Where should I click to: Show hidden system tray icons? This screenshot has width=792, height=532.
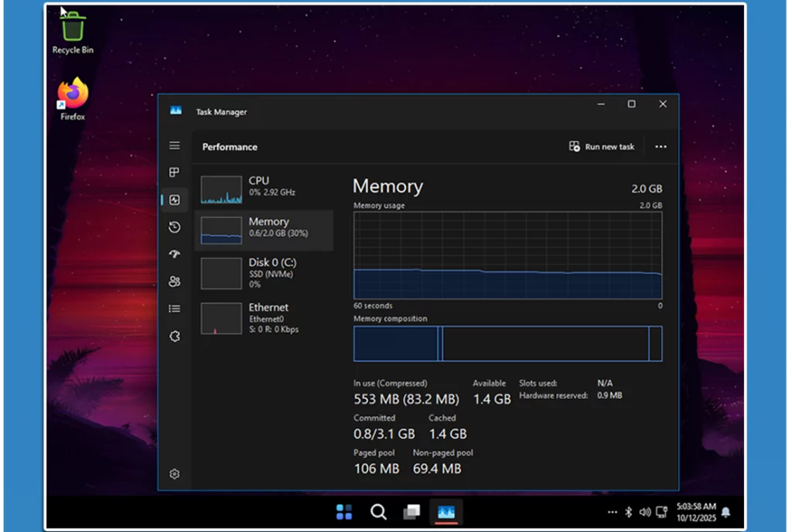point(613,512)
